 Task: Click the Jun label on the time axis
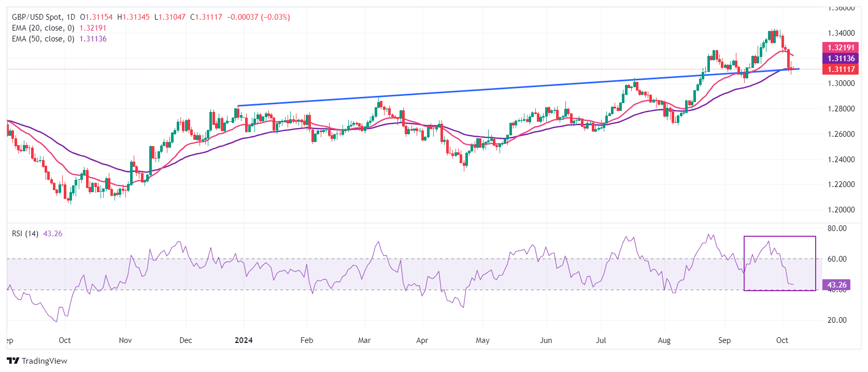(546, 340)
